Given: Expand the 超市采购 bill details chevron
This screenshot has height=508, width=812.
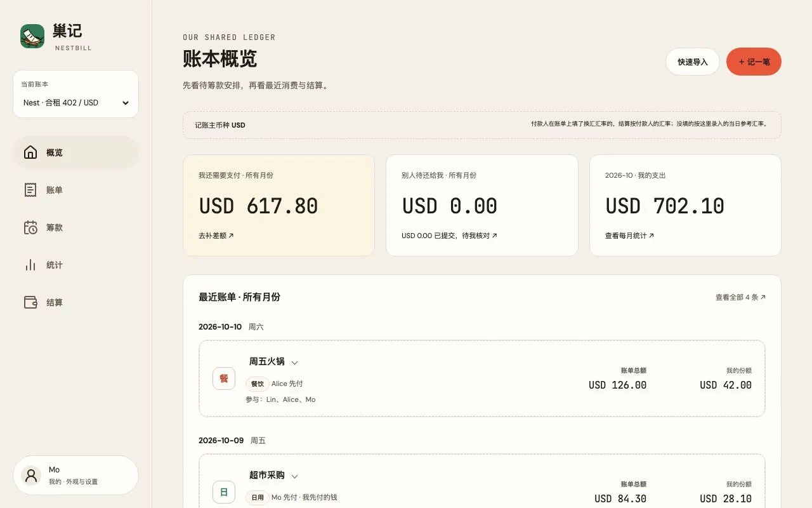Looking at the screenshot, I should point(294,476).
